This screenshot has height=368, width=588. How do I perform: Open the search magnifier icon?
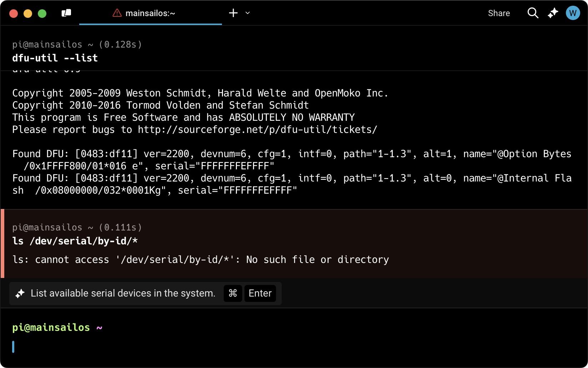pos(533,13)
